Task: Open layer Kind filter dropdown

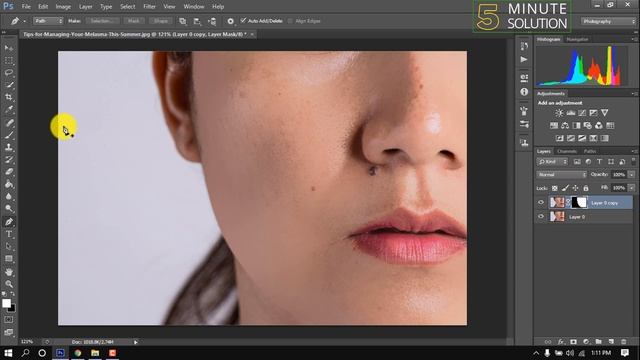Action: tap(552, 162)
